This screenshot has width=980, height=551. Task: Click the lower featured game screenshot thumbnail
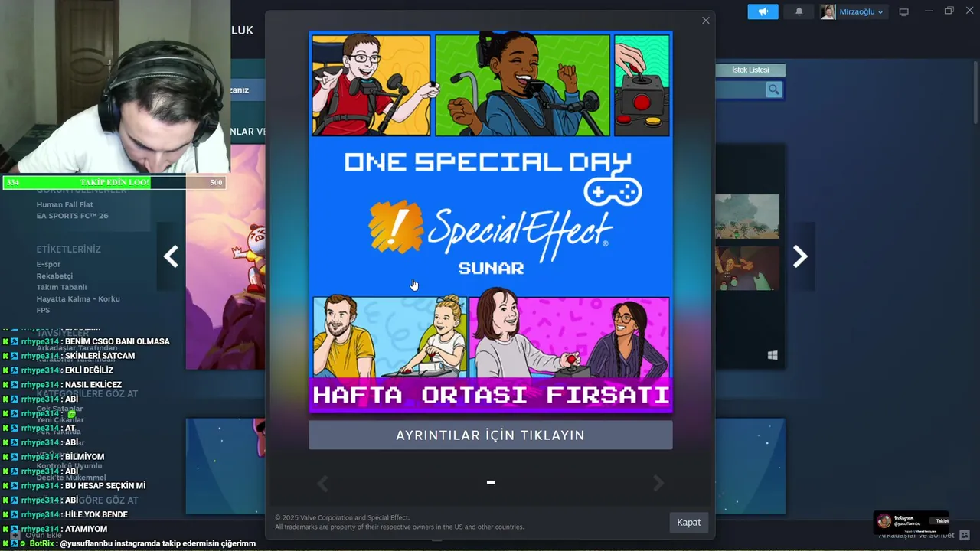tap(747, 268)
